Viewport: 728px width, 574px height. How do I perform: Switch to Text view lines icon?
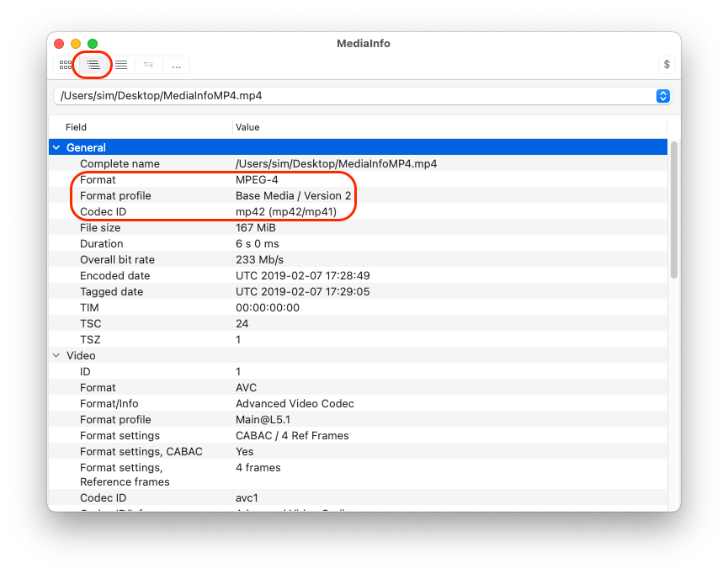click(x=121, y=65)
